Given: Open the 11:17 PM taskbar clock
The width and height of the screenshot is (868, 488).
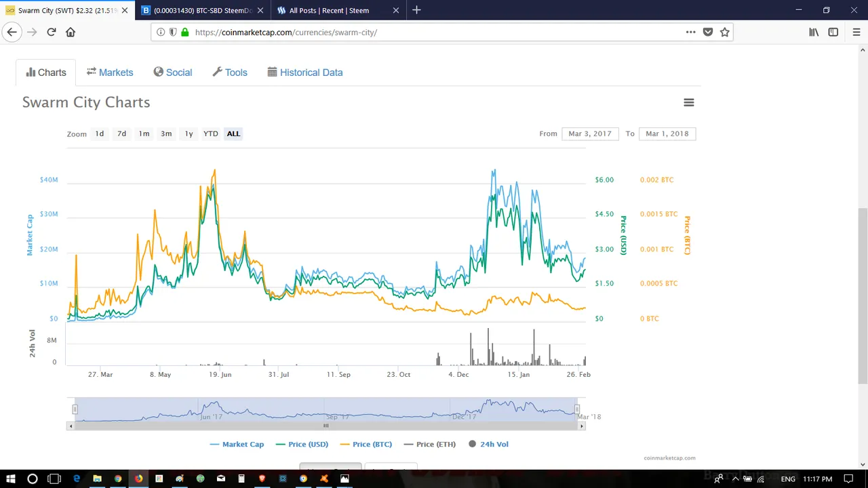Looking at the screenshot, I should (x=817, y=479).
